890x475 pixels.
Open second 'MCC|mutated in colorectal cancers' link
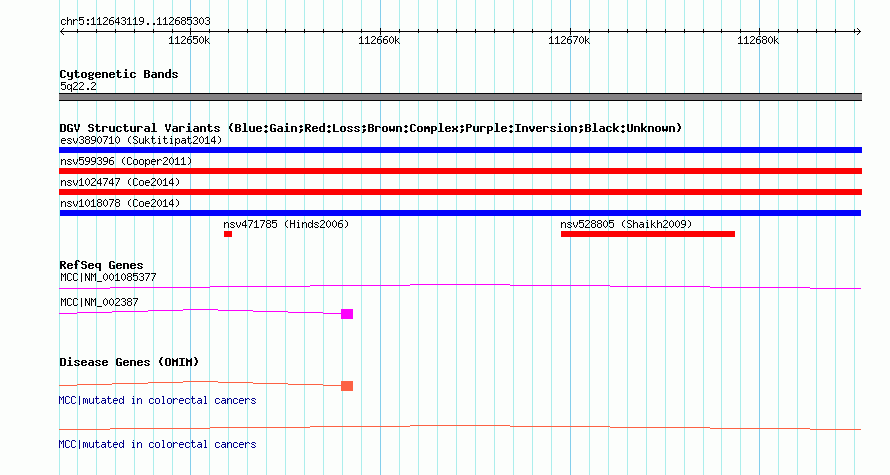(x=157, y=444)
